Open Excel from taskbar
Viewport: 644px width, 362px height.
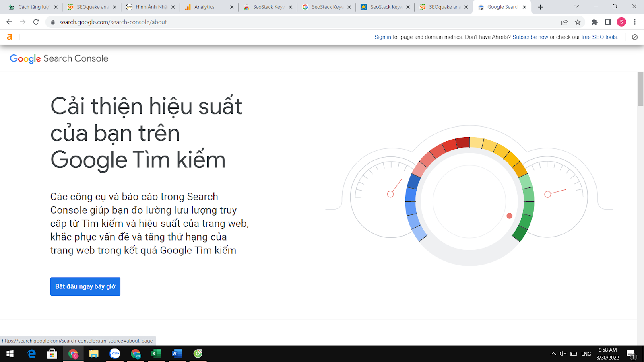(156, 354)
